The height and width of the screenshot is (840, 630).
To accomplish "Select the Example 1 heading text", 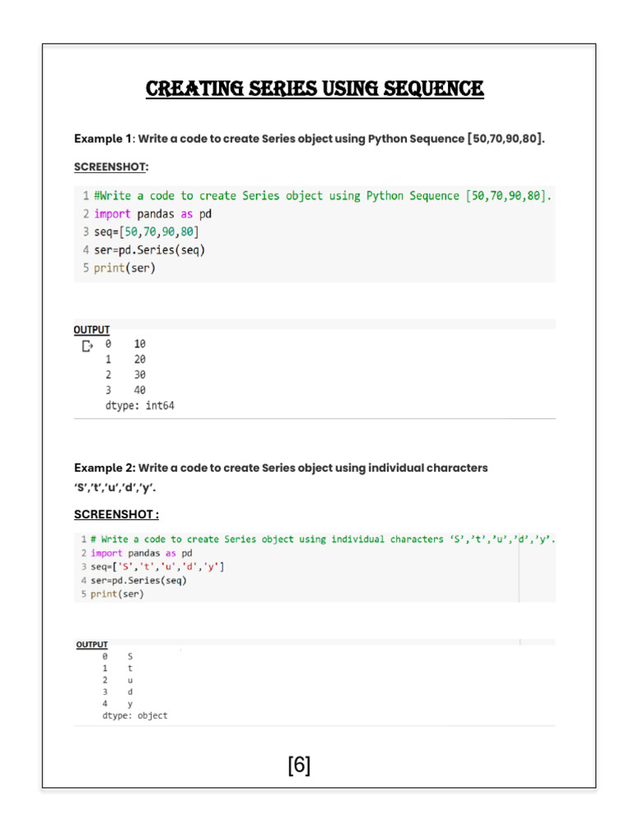I will 309,139.
